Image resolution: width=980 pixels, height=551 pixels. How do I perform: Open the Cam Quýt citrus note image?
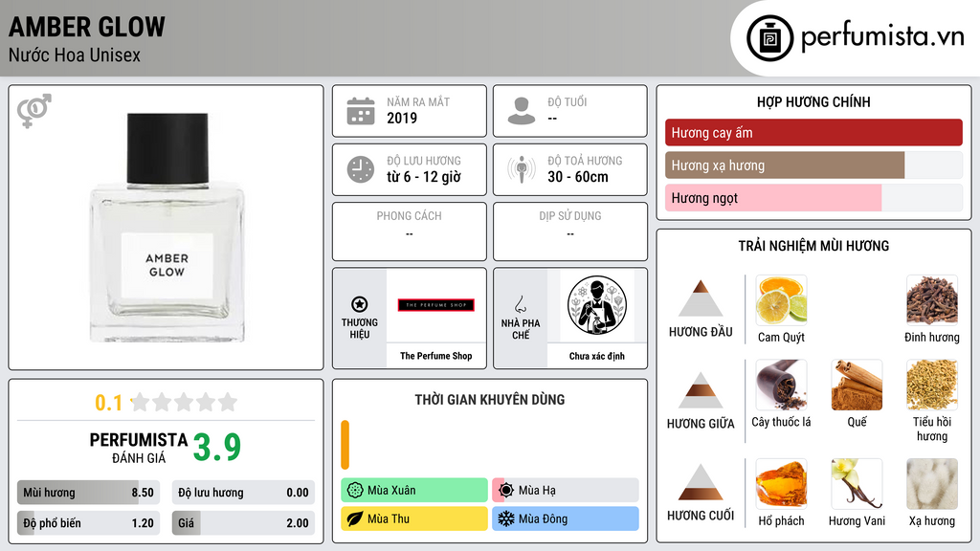click(x=781, y=300)
